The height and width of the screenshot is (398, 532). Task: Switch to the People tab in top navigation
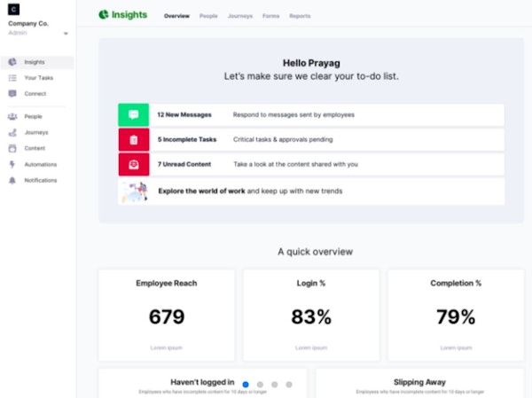tap(208, 16)
